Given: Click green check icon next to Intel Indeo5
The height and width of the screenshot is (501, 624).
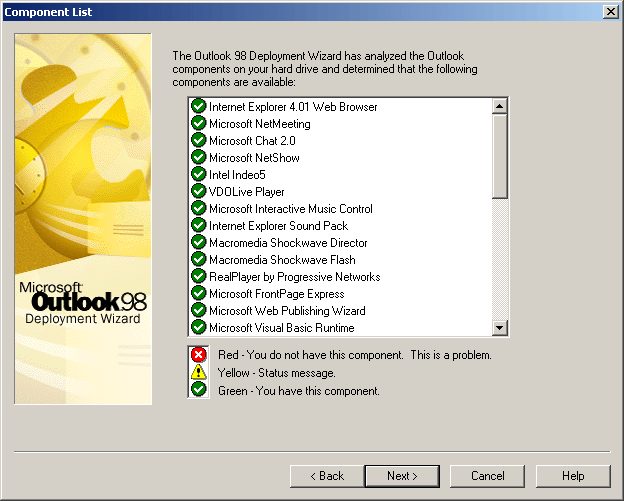Looking at the screenshot, I should click(x=198, y=174).
